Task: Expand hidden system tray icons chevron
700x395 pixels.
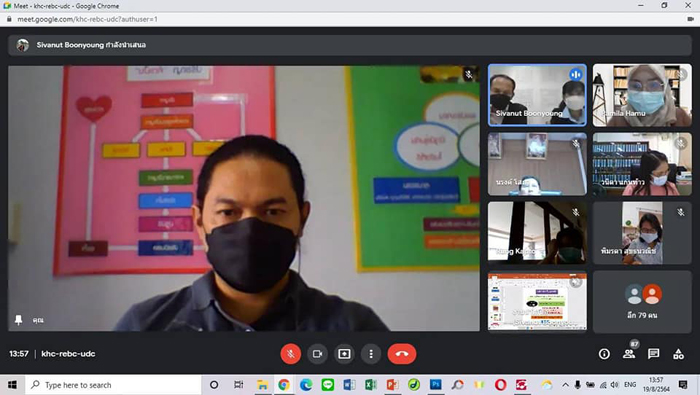Action: click(565, 385)
